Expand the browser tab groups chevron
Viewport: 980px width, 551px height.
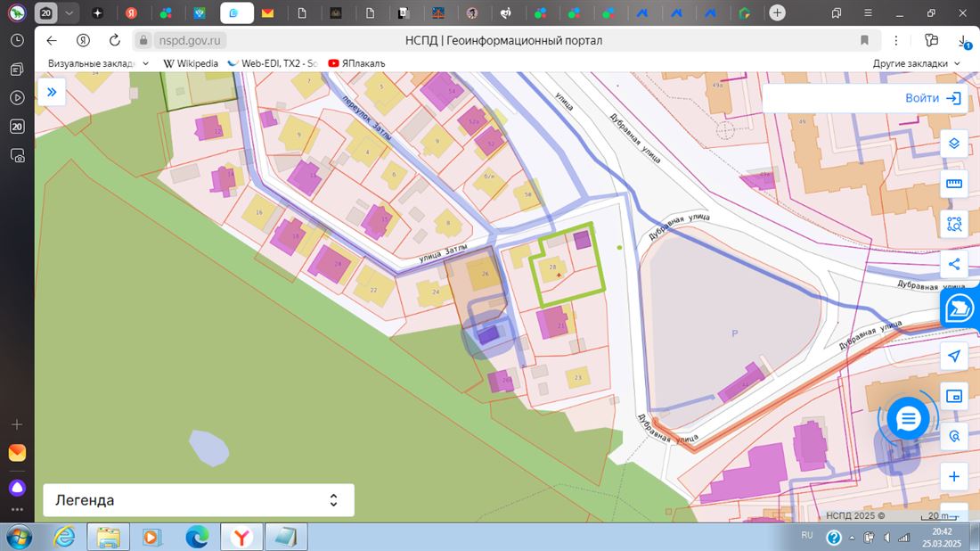[69, 12]
